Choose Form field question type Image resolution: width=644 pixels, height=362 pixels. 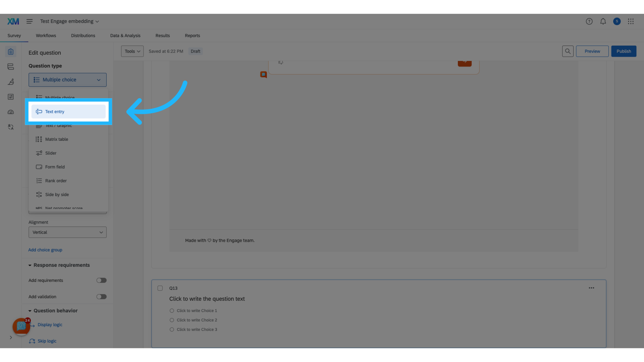click(68, 167)
